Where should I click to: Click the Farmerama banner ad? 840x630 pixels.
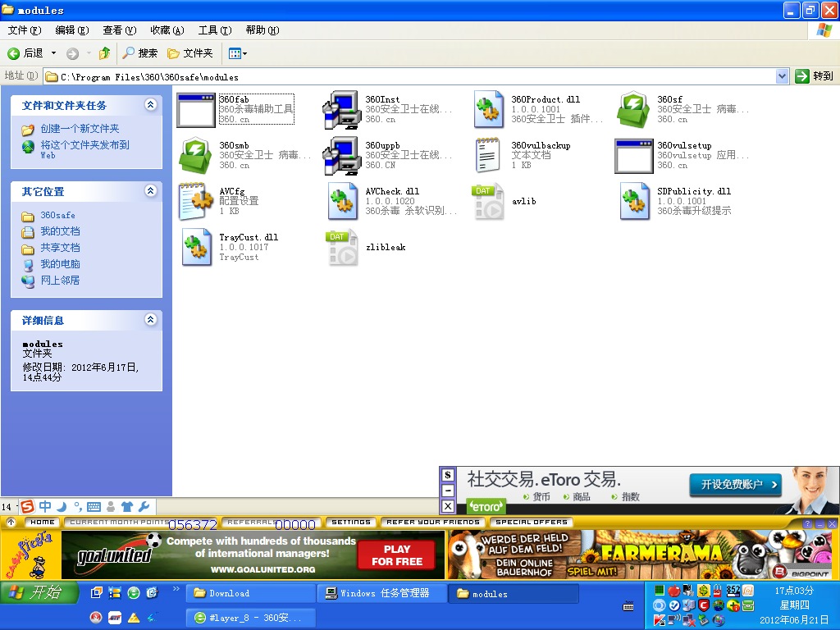640,555
